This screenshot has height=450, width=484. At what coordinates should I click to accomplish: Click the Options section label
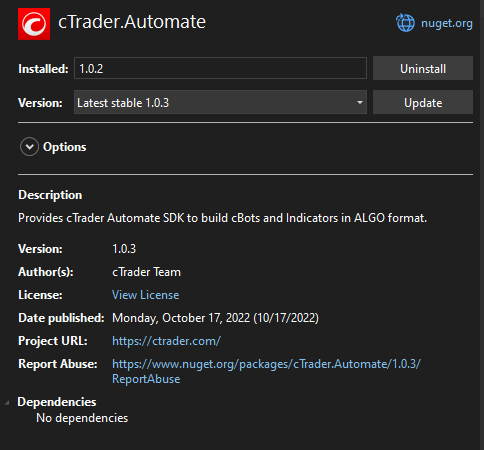65,147
